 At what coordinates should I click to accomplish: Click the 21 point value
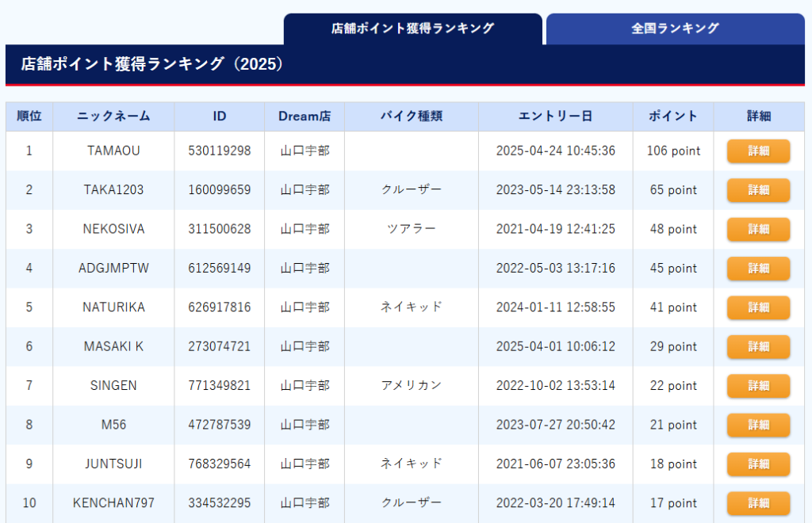(673, 425)
